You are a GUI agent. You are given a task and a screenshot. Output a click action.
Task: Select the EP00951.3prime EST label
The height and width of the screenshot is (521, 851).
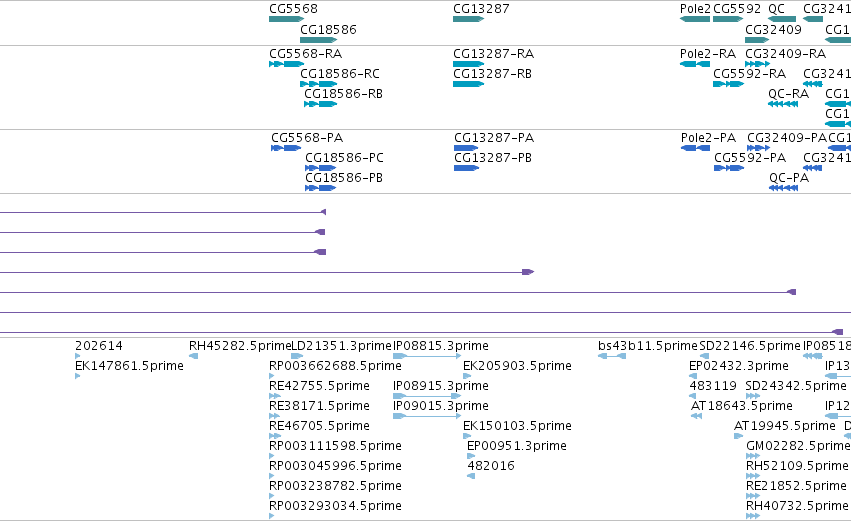click(517, 446)
